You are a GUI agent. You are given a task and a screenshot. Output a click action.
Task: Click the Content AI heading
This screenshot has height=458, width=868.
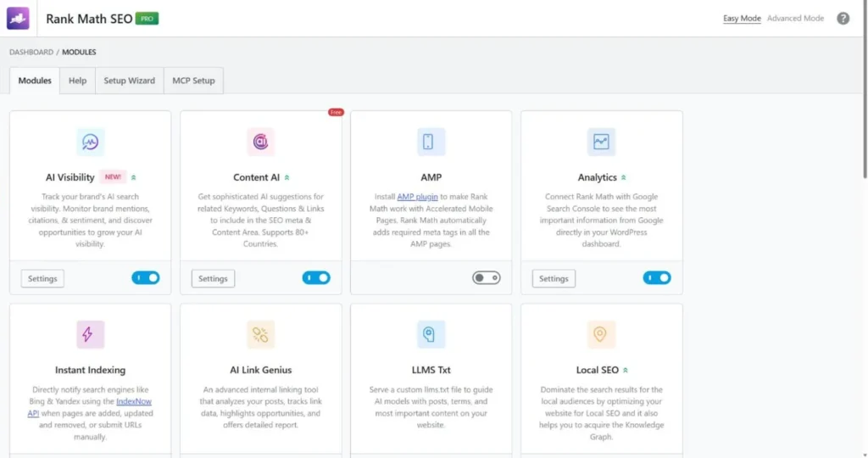click(256, 177)
